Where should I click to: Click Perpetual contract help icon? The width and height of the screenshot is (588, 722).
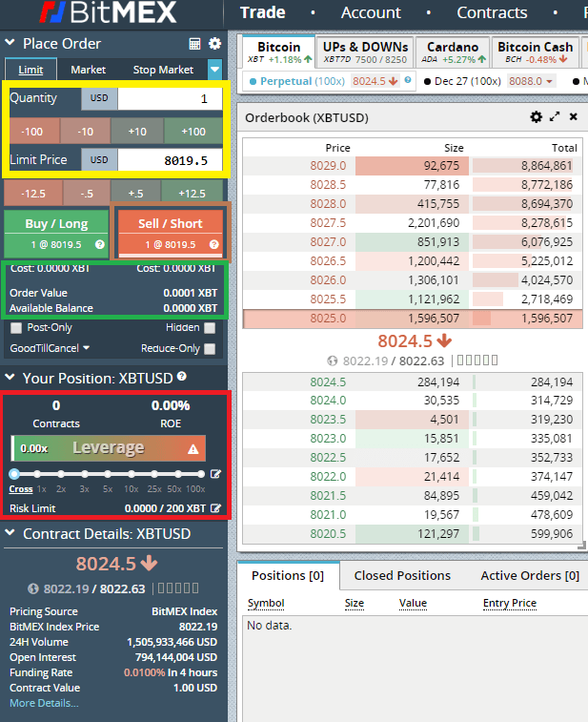click(408, 80)
